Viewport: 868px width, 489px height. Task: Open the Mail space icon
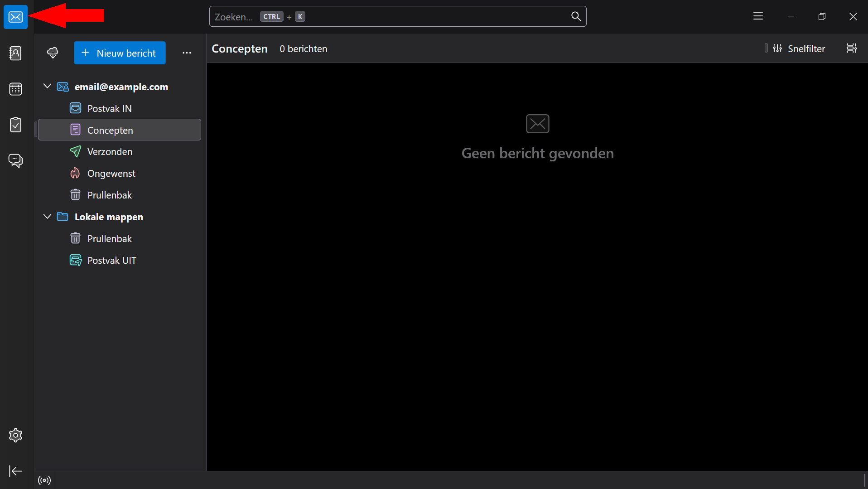click(15, 17)
